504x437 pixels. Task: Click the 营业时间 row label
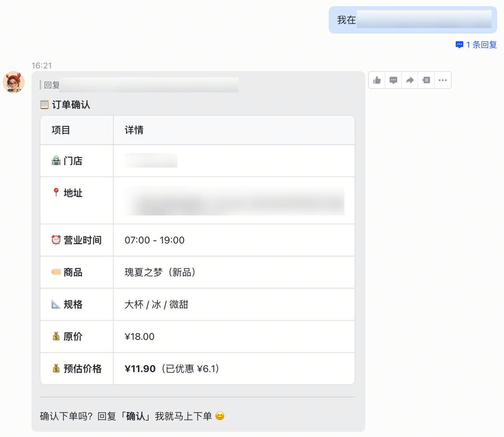[82, 240]
